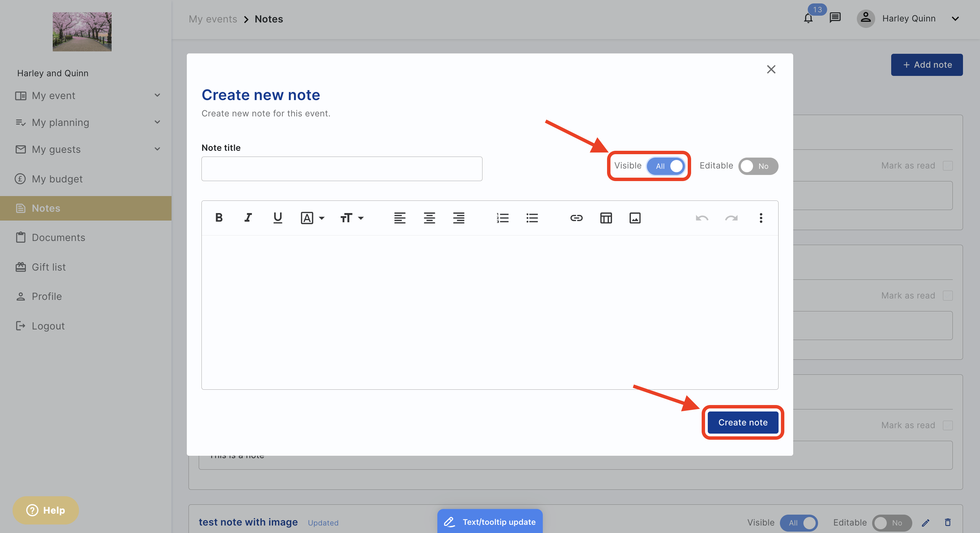Click the event cherry blossom thumbnail

[82, 32]
